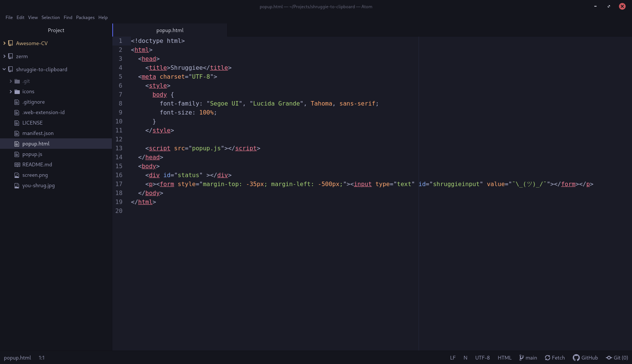Click the screen.png image icon

pos(17,175)
